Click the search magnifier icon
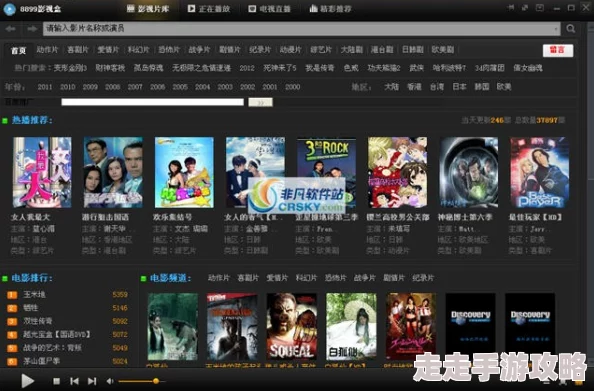The width and height of the screenshot is (594, 391). 571,29
